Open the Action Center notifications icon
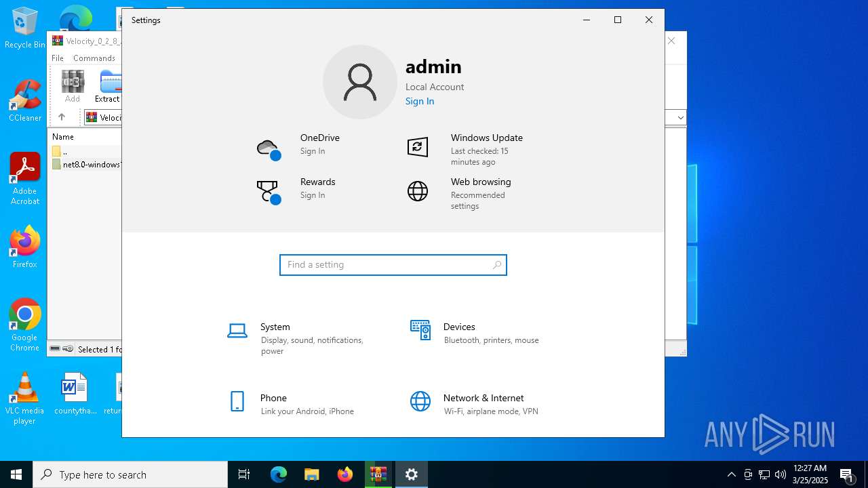The image size is (868, 488). pos(846,474)
